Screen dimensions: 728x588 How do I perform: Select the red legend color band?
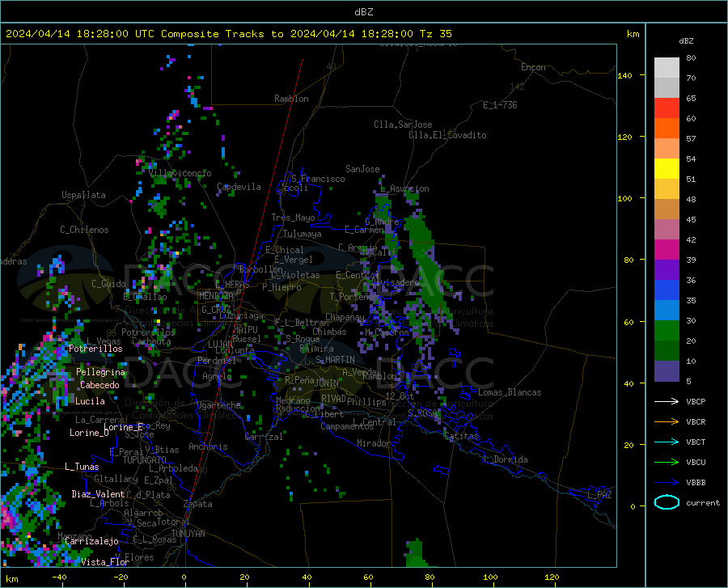(667, 108)
